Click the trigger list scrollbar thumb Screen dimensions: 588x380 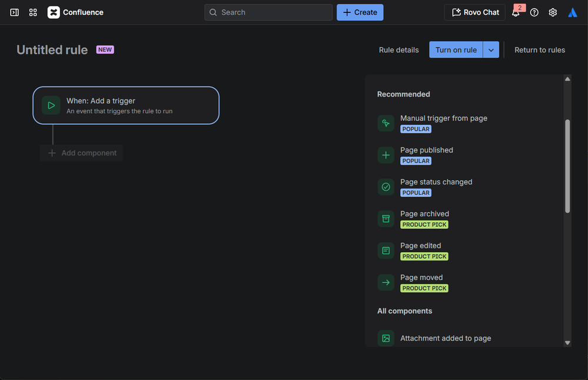(x=567, y=166)
